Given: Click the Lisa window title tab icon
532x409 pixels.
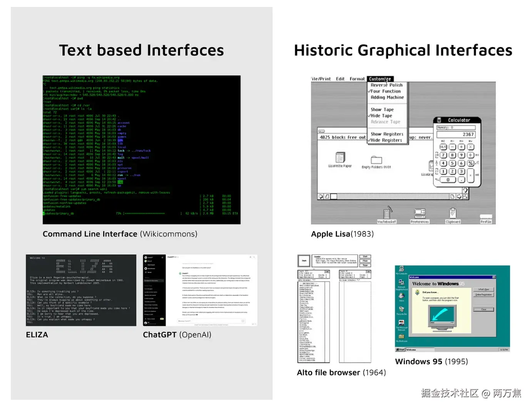Looking at the screenshot, I should pos(321,131).
